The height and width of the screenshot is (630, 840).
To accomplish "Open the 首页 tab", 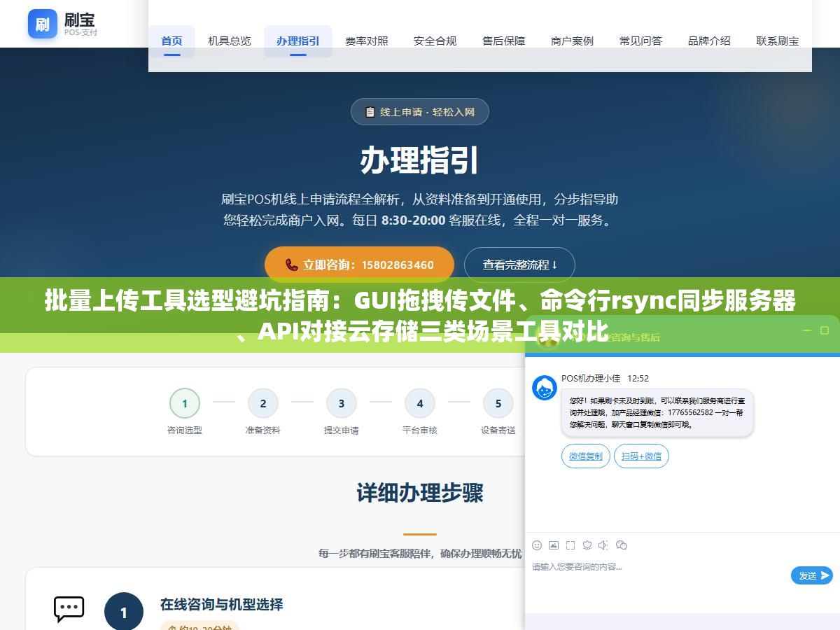I will pyautogui.click(x=171, y=41).
